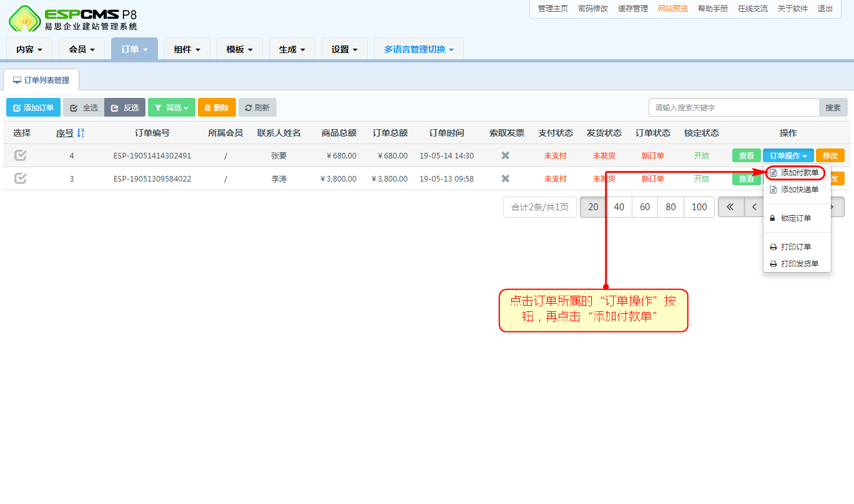Set page size to 60

[x=645, y=207]
